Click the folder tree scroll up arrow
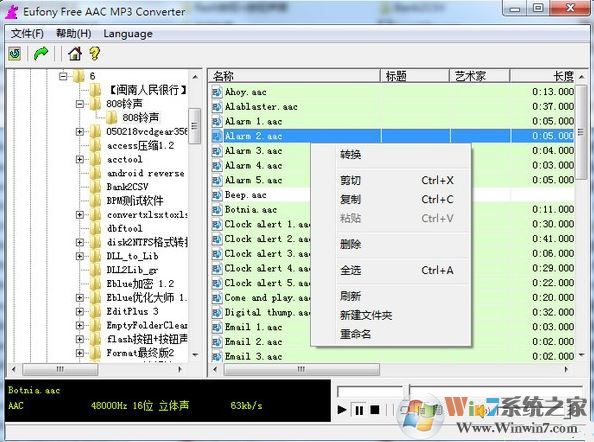 [195, 77]
